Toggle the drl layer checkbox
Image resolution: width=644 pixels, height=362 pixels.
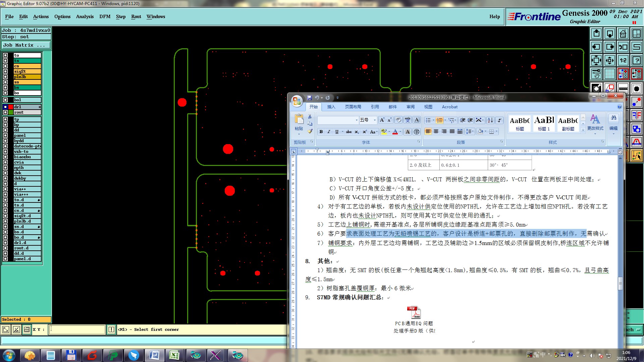(x=5, y=107)
